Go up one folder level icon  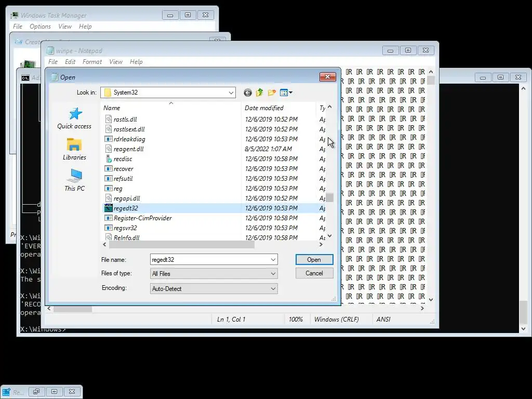point(260,92)
